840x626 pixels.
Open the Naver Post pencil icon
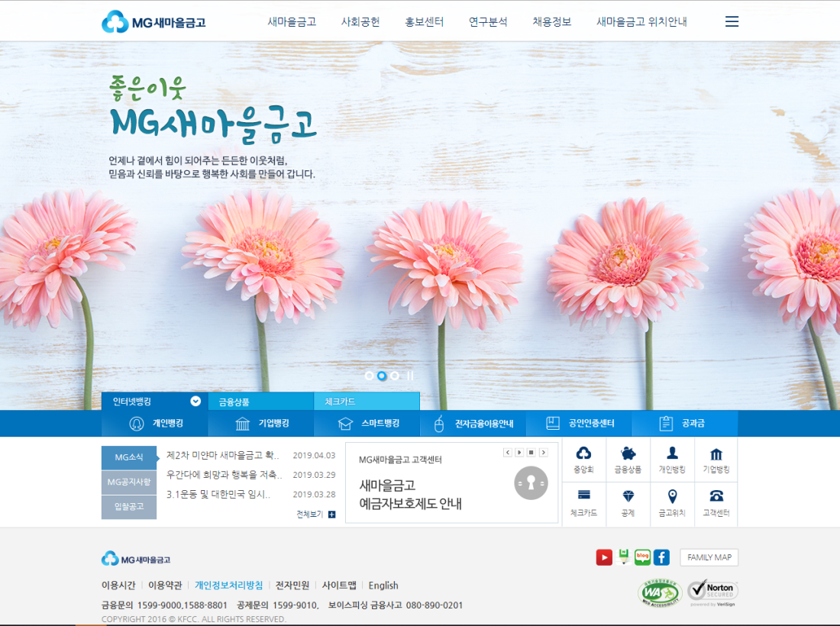(x=623, y=557)
